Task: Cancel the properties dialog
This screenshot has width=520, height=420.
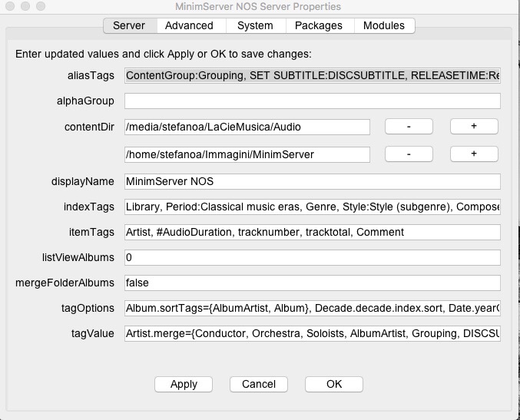Action: [x=259, y=384]
